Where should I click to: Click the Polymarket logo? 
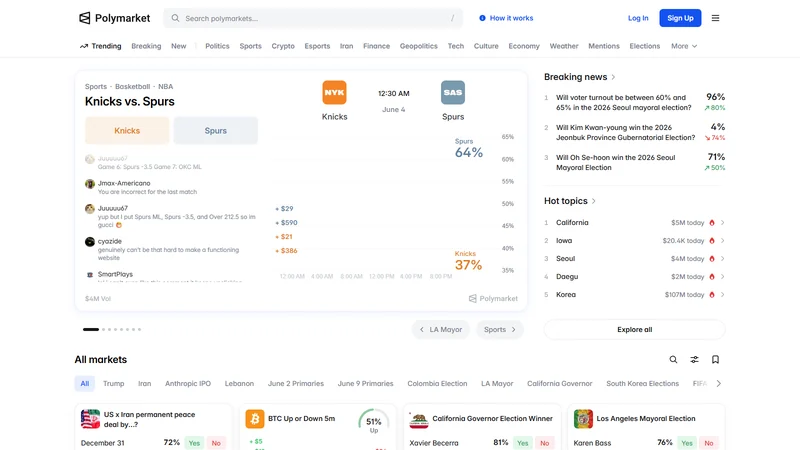coord(114,18)
